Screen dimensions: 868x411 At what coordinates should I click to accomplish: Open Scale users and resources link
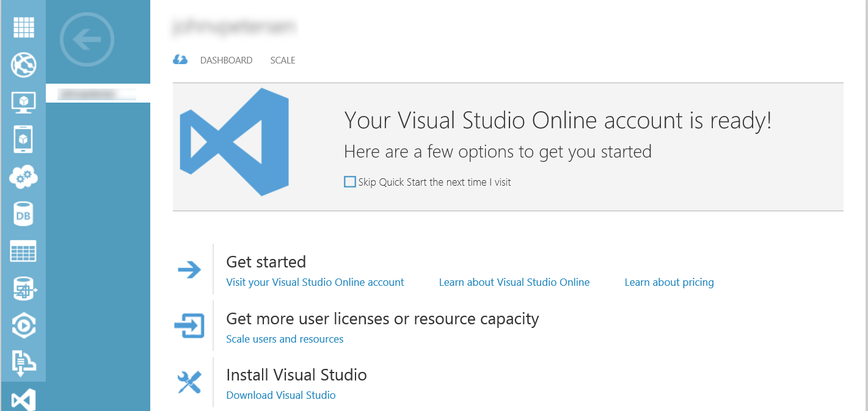285,339
